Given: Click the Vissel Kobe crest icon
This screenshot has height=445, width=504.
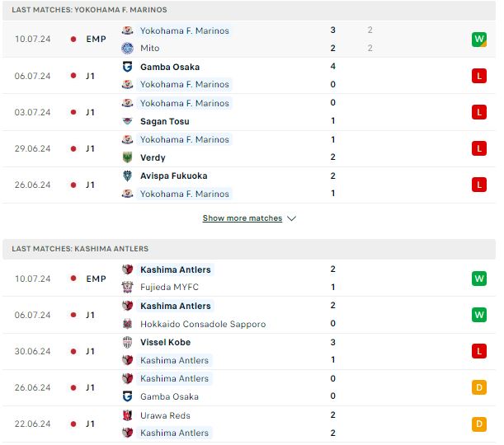Looking at the screenshot, I should [x=127, y=342].
